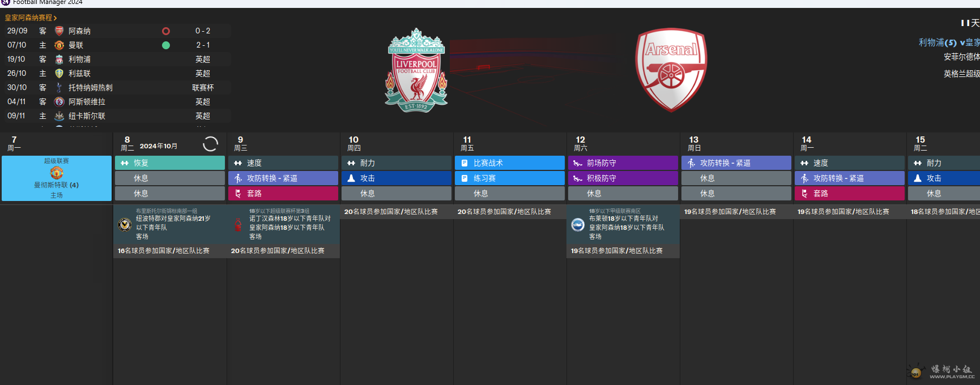Open the 2 - 1 result against 曼联
980x385 pixels.
(203, 45)
